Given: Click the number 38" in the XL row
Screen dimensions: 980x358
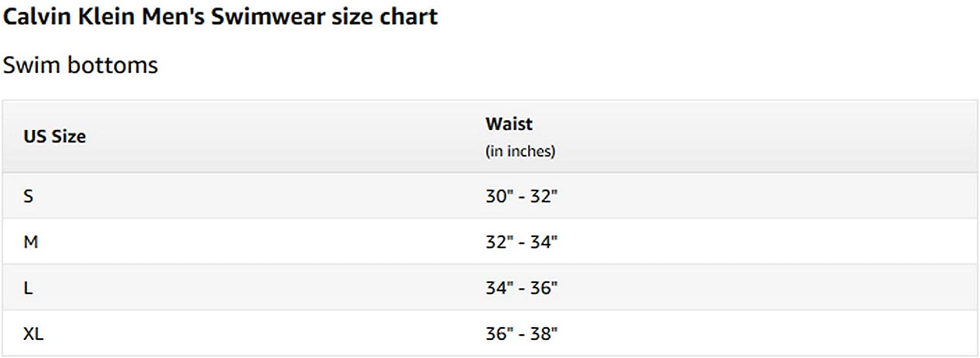Looking at the screenshot, I should (x=544, y=334).
